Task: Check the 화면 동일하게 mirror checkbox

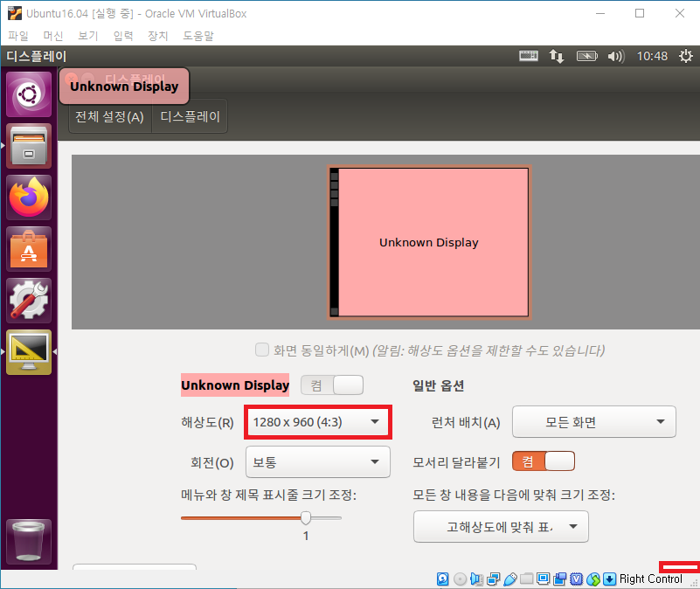Action: pyautogui.click(x=262, y=350)
